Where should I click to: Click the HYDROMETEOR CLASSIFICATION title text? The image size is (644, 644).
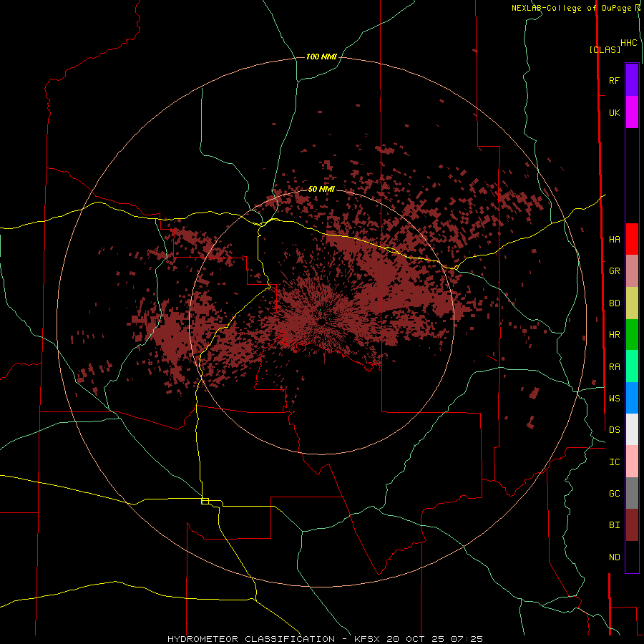coord(251,639)
